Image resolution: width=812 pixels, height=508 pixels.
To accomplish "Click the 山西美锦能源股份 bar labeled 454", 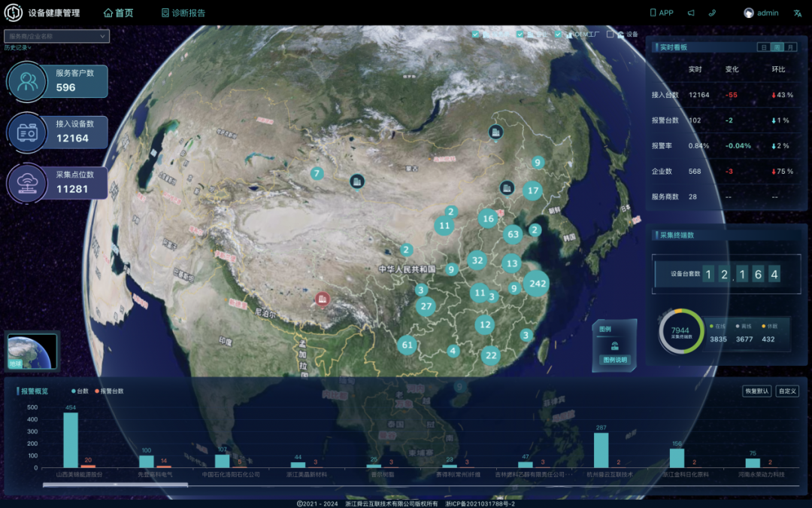I will click(x=71, y=440).
